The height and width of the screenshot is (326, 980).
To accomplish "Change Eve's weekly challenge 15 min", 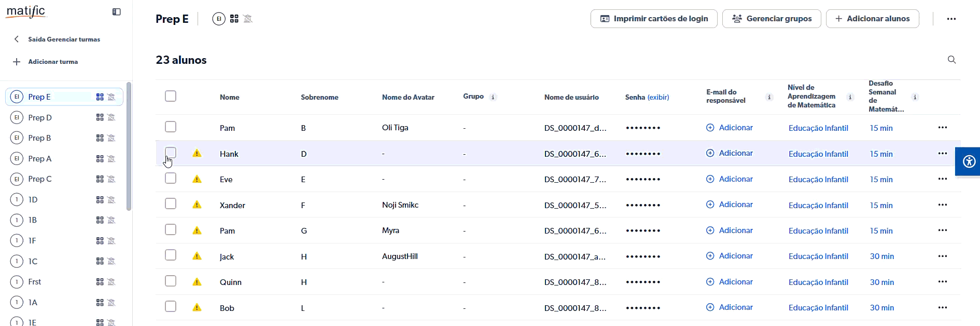I will tap(881, 180).
